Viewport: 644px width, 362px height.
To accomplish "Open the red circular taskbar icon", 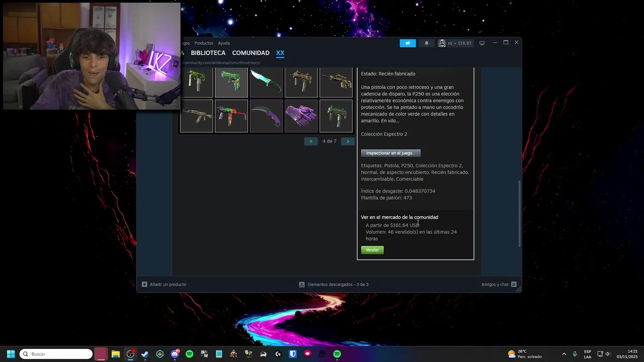I will [307, 354].
